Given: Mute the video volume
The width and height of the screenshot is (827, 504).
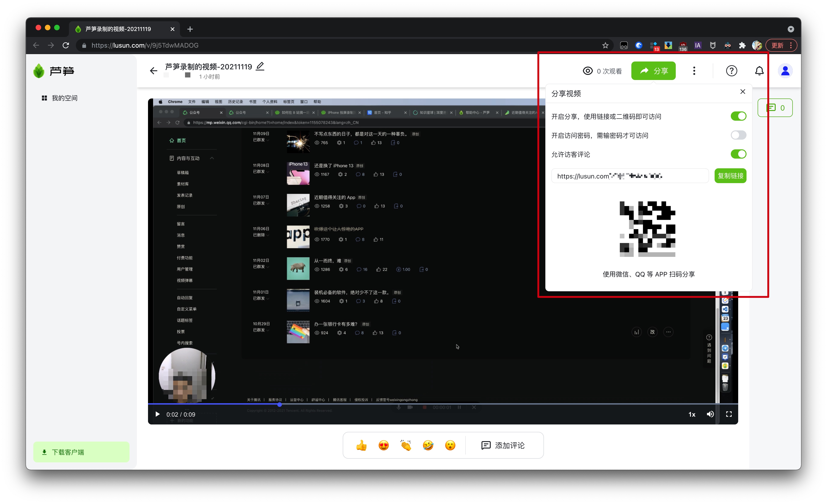Looking at the screenshot, I should point(710,414).
